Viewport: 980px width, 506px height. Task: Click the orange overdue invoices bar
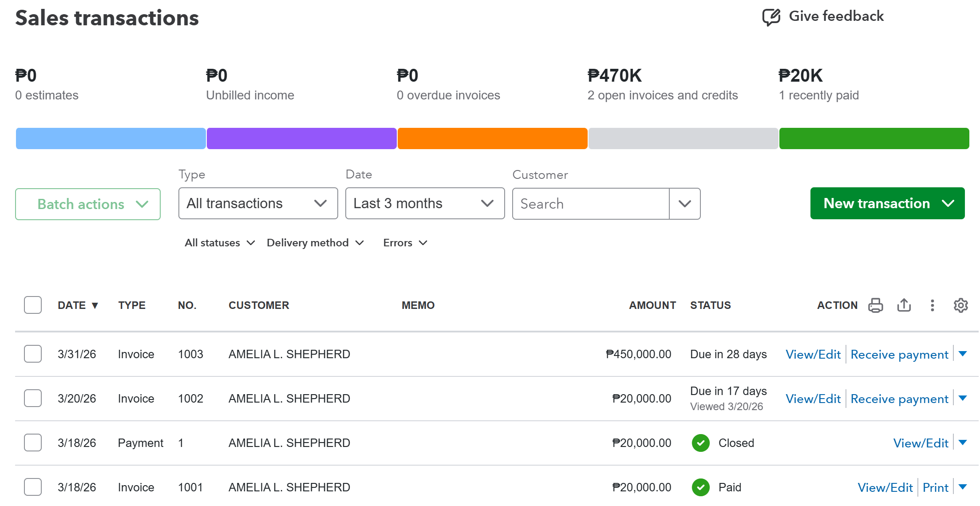(492, 138)
